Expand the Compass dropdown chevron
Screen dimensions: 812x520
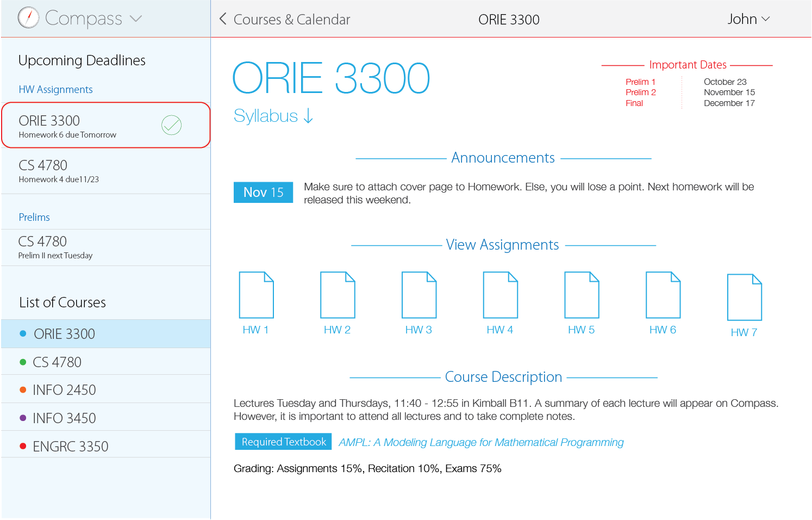click(136, 19)
